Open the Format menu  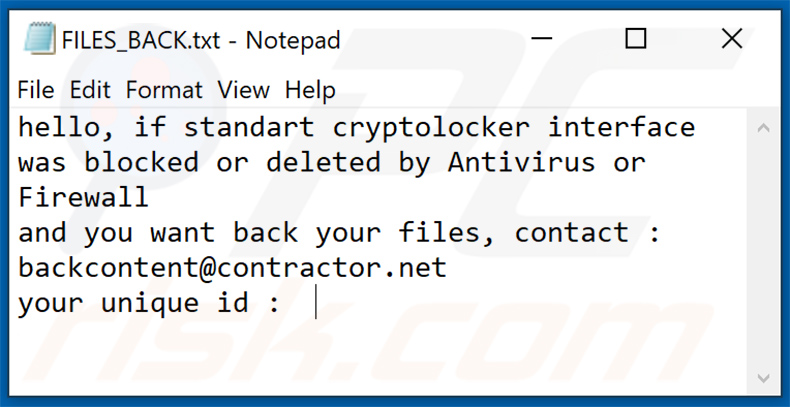(164, 90)
